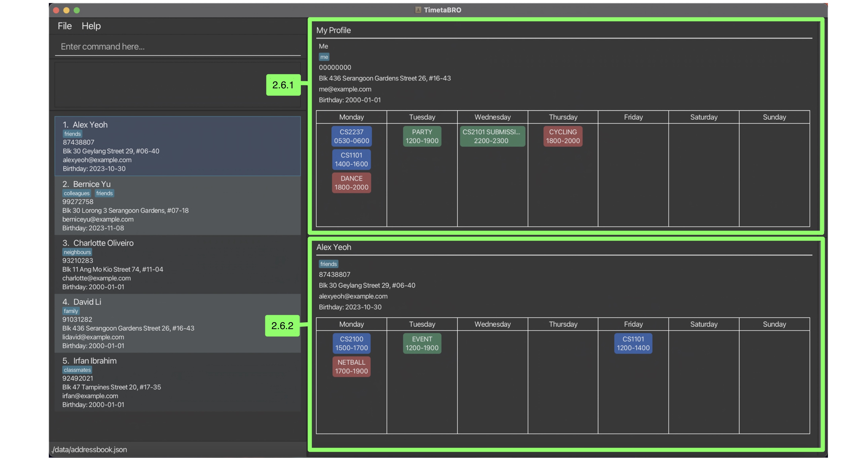Click the Monday header in My Profile timetable
868x461 pixels.
pyautogui.click(x=351, y=117)
